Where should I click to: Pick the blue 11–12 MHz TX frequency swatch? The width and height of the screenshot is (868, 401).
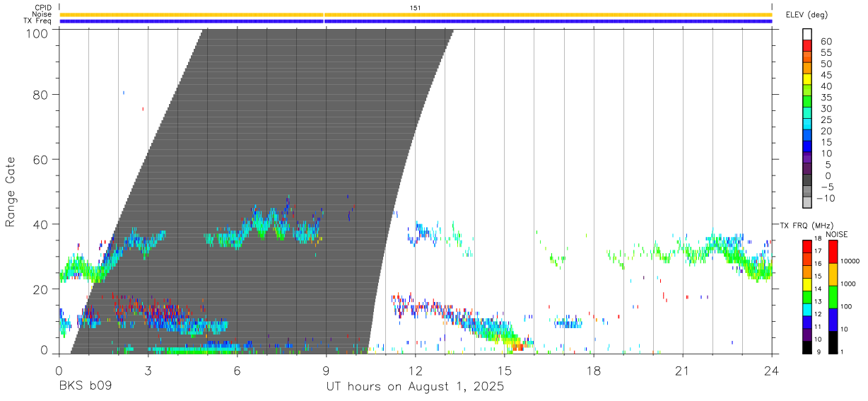point(808,322)
